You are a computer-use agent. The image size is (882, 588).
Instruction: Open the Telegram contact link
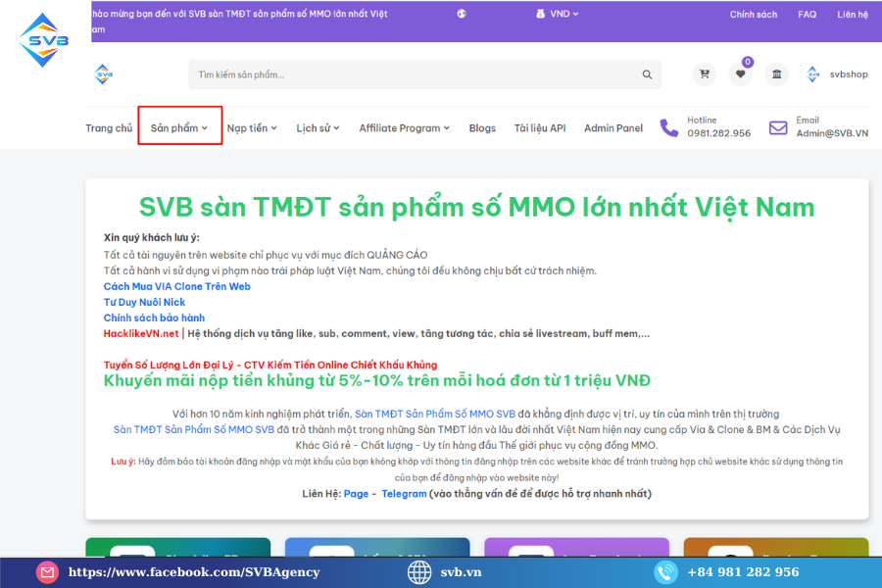tap(404, 494)
